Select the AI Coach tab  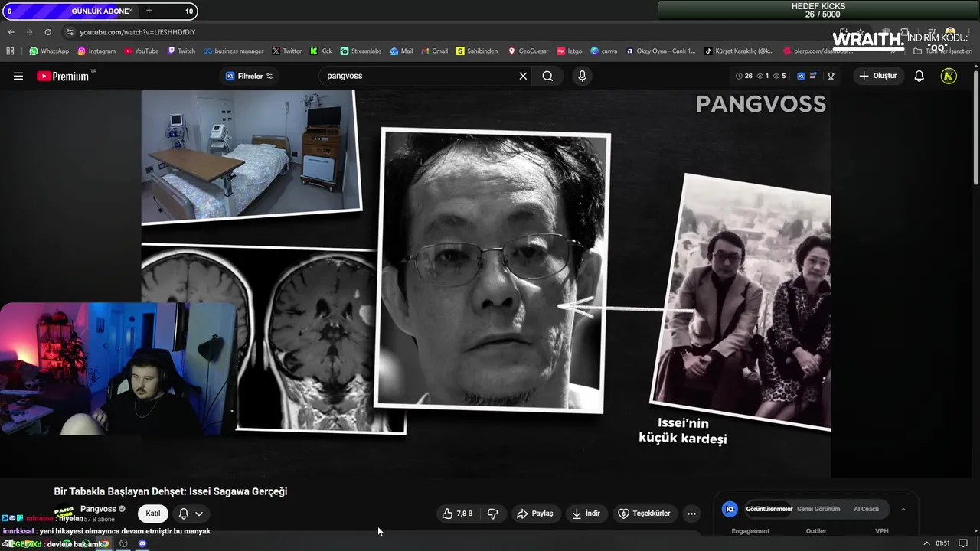(x=866, y=509)
